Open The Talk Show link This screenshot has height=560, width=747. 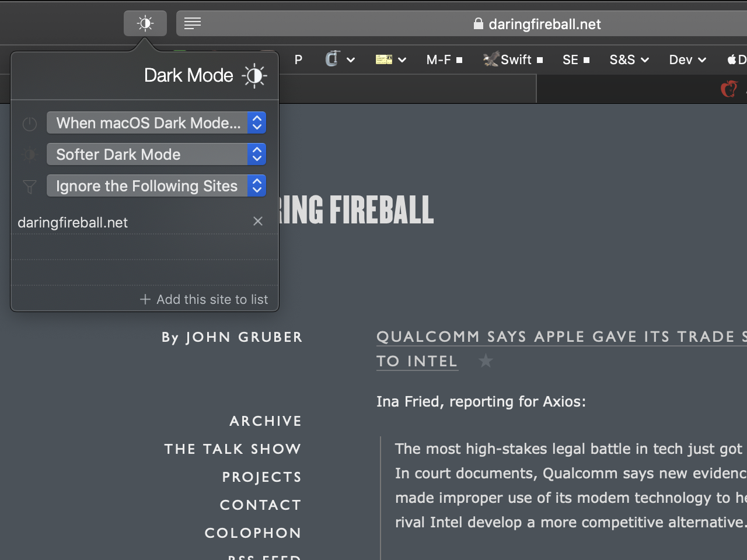[x=233, y=449]
